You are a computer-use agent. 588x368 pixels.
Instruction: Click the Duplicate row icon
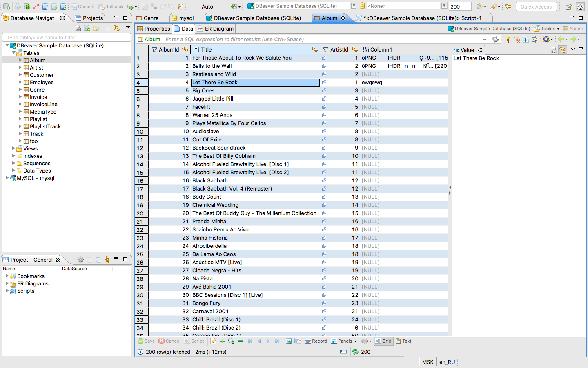click(x=231, y=341)
